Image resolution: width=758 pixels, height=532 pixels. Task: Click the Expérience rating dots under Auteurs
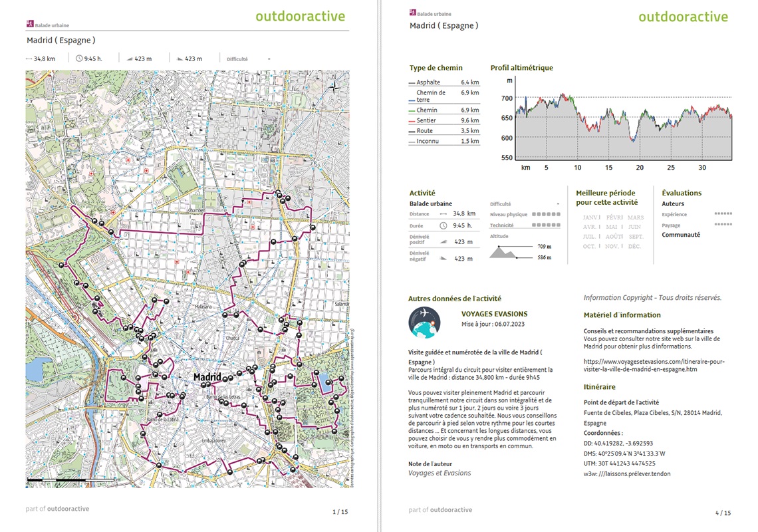click(723, 213)
